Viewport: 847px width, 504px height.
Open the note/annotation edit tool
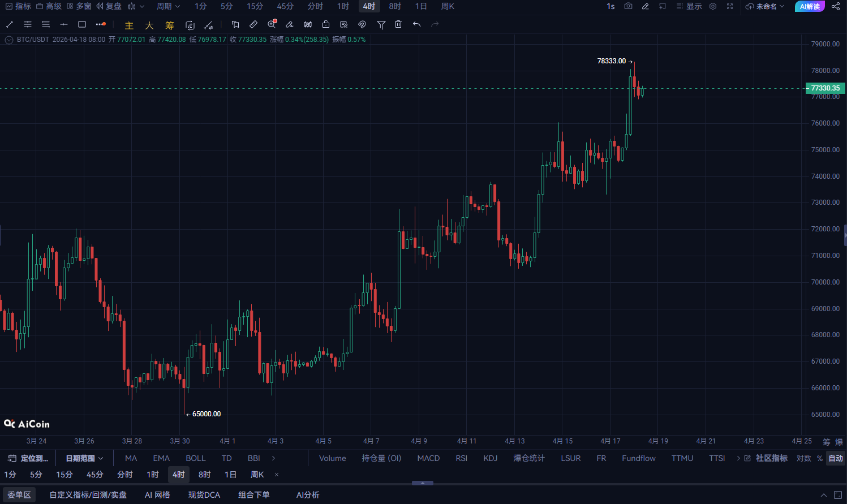click(x=344, y=25)
